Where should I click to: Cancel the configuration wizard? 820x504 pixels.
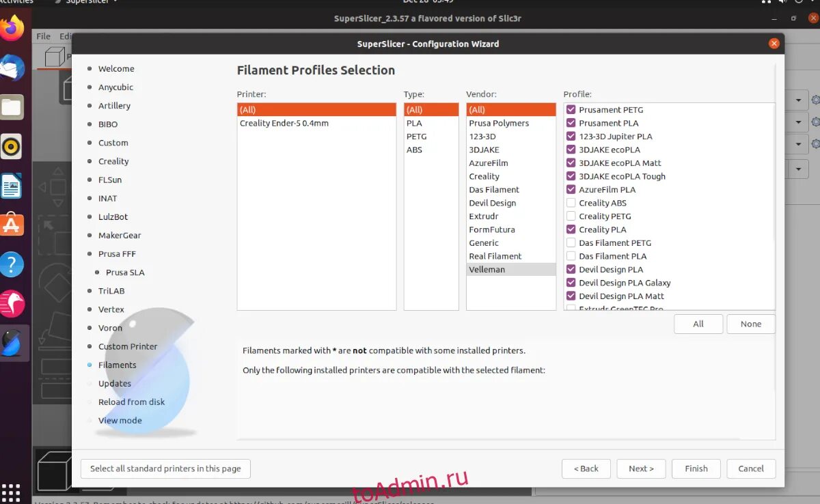tap(751, 468)
